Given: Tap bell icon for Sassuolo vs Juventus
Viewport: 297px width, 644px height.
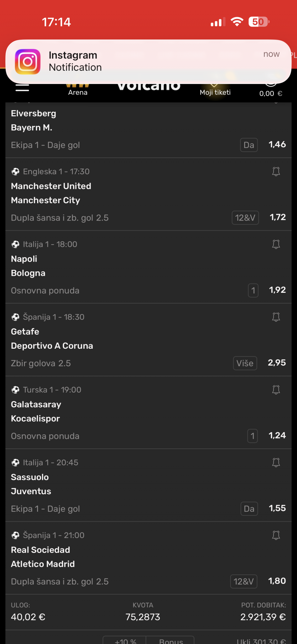Looking at the screenshot, I should (276, 462).
